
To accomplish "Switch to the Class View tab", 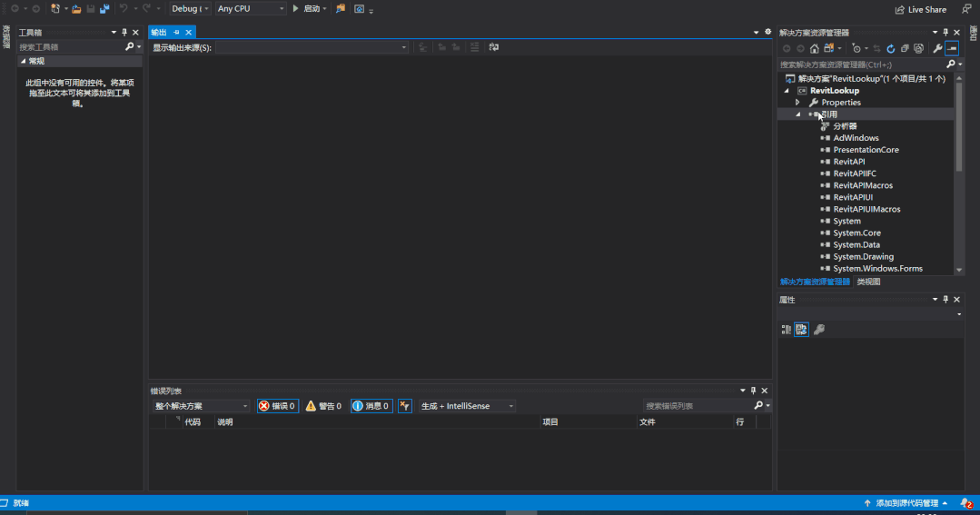I will [868, 282].
